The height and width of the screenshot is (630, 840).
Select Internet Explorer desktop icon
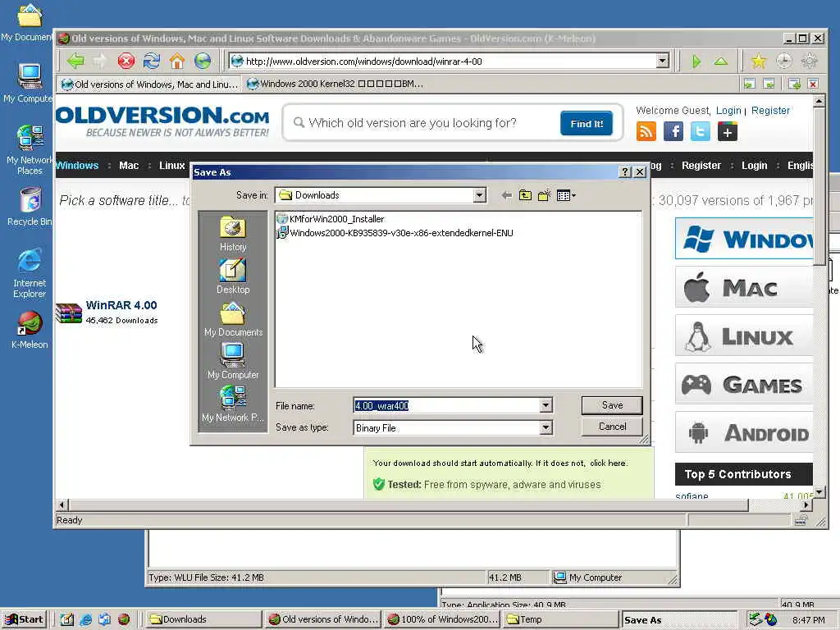click(30, 273)
